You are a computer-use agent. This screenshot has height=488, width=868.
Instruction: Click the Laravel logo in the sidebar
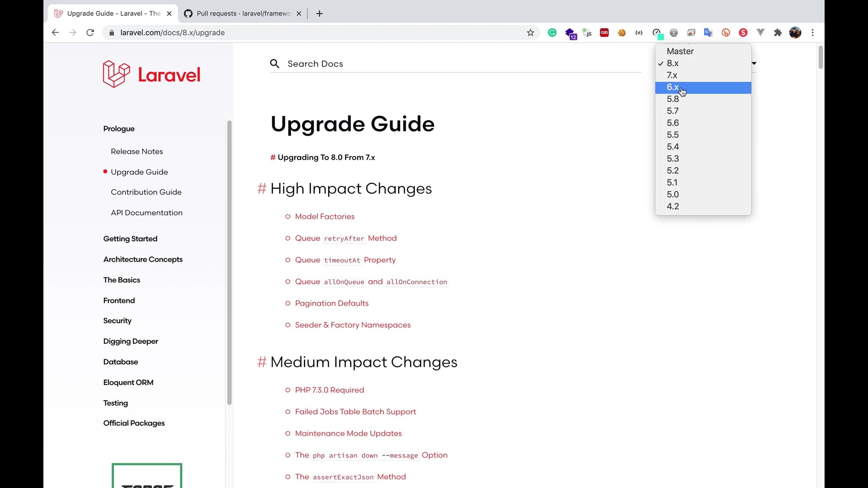[x=151, y=75]
